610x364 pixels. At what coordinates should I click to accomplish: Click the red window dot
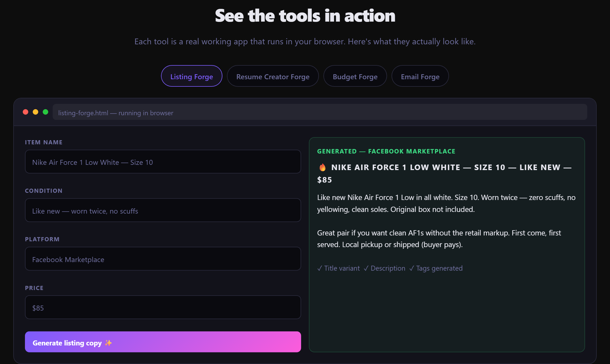(26, 112)
